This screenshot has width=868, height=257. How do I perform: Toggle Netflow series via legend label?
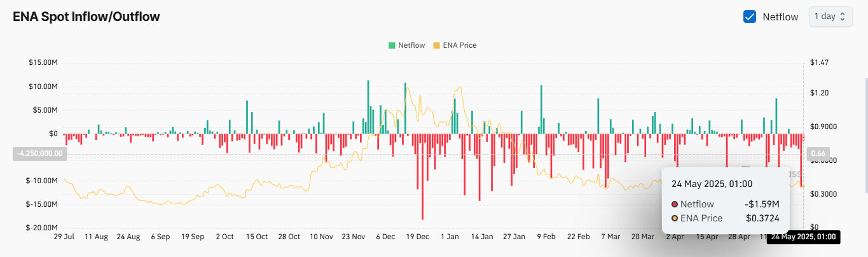(x=411, y=45)
